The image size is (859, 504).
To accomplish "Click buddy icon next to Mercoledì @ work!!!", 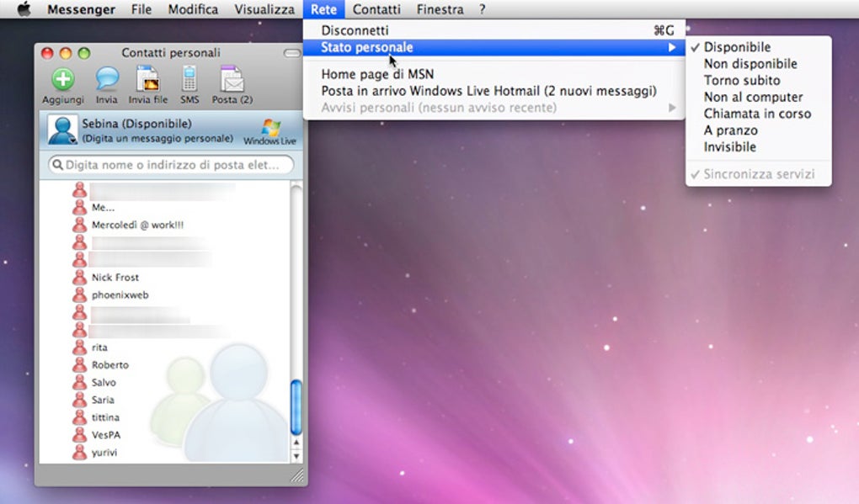I will tap(80, 225).
